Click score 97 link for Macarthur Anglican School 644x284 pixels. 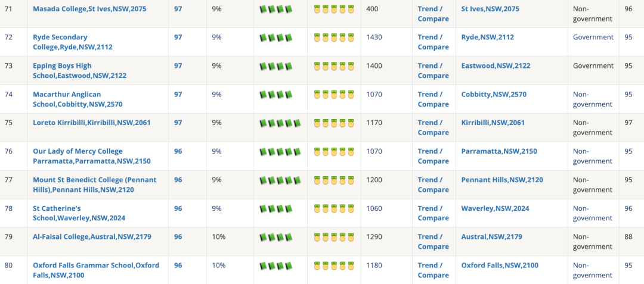[178, 94]
